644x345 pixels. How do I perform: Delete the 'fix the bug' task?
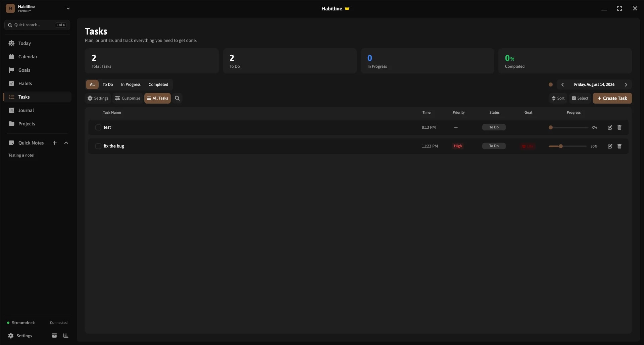[620, 146]
